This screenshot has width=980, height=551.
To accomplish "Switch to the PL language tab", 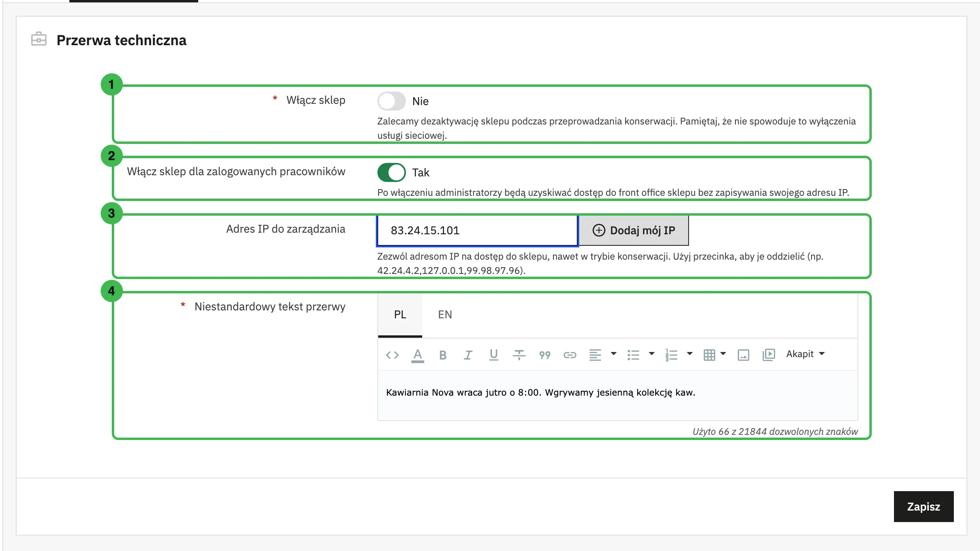I will point(400,315).
